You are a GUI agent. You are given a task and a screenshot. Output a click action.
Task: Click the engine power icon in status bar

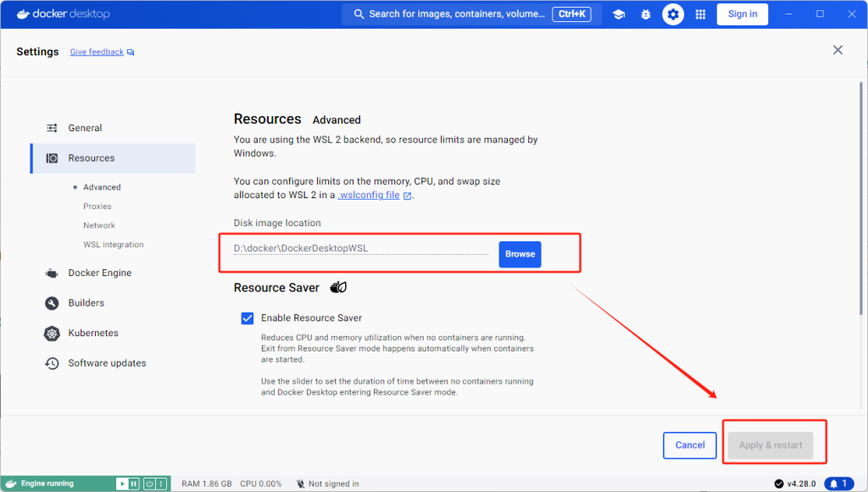click(149, 484)
